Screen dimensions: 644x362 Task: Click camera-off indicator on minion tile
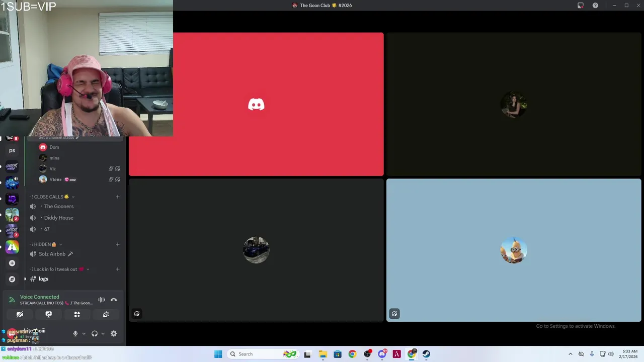pyautogui.click(x=394, y=314)
